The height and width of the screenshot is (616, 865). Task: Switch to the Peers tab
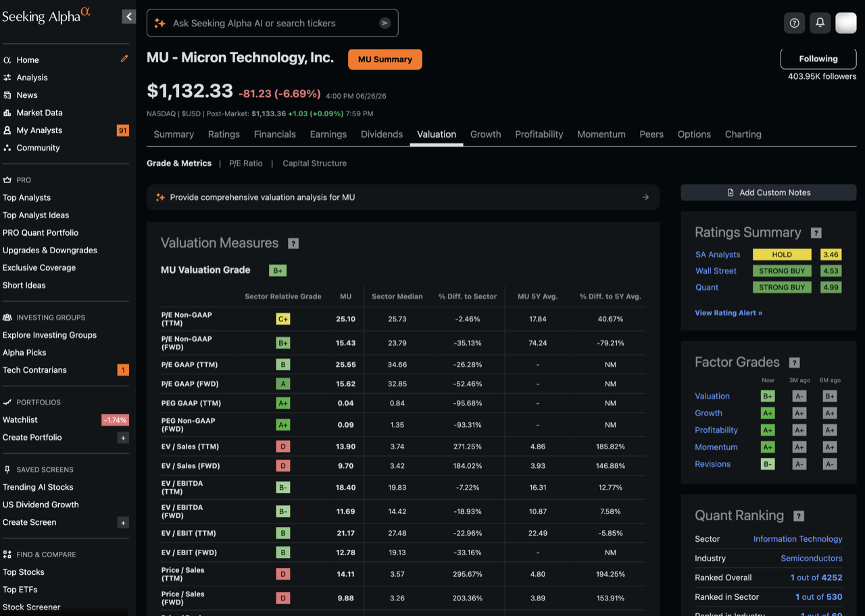651,134
